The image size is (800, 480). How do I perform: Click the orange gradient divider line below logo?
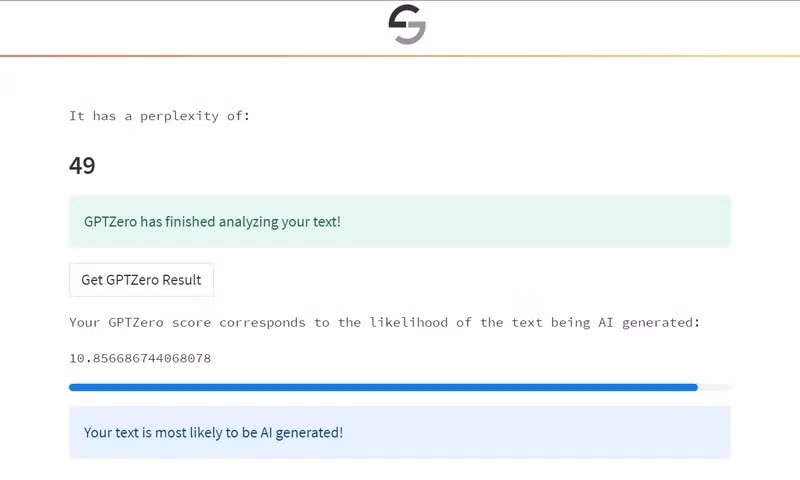point(400,56)
